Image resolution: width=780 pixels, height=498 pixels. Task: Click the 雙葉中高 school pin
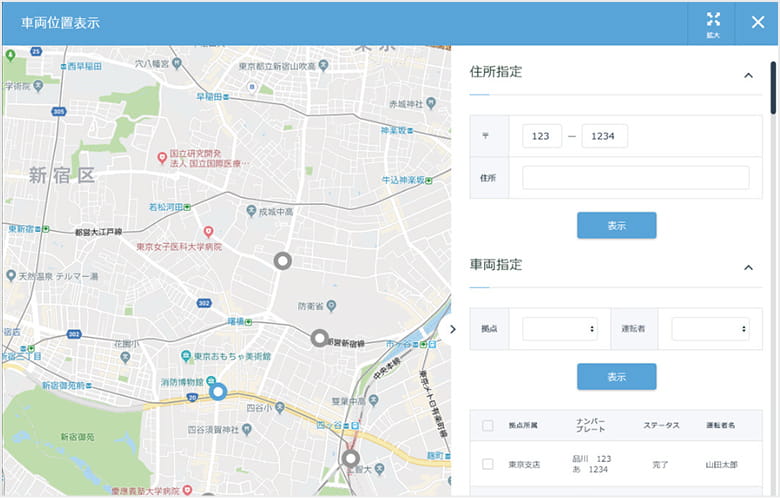coord(374,399)
